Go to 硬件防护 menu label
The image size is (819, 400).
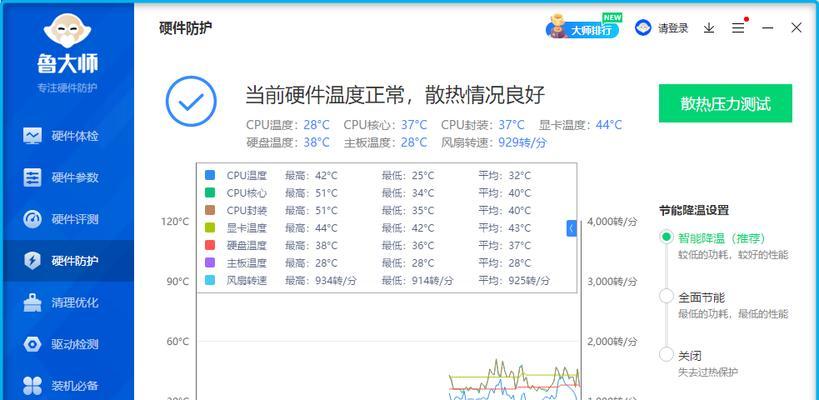click(75, 261)
